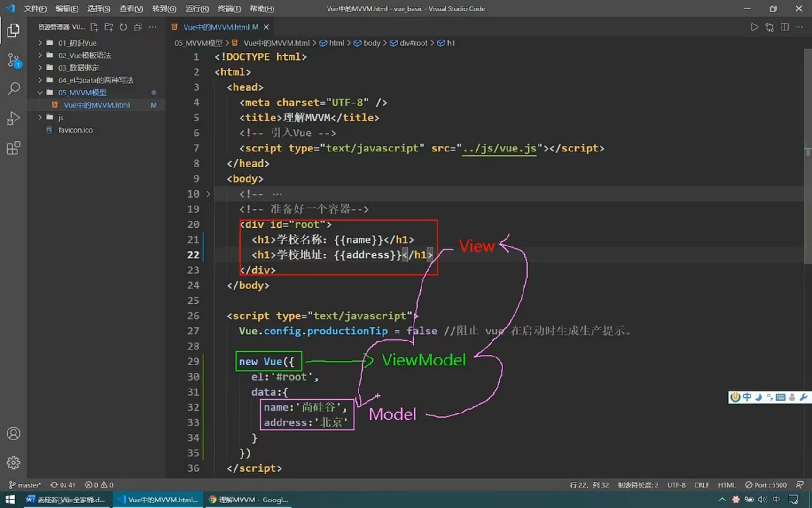
Task: Run the code with play icon
Action: point(754,27)
